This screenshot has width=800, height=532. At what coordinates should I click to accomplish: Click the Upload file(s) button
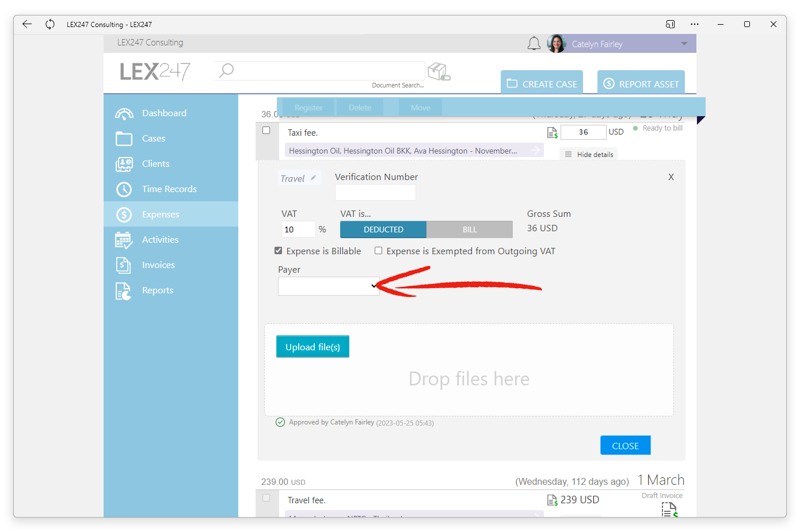(x=313, y=347)
